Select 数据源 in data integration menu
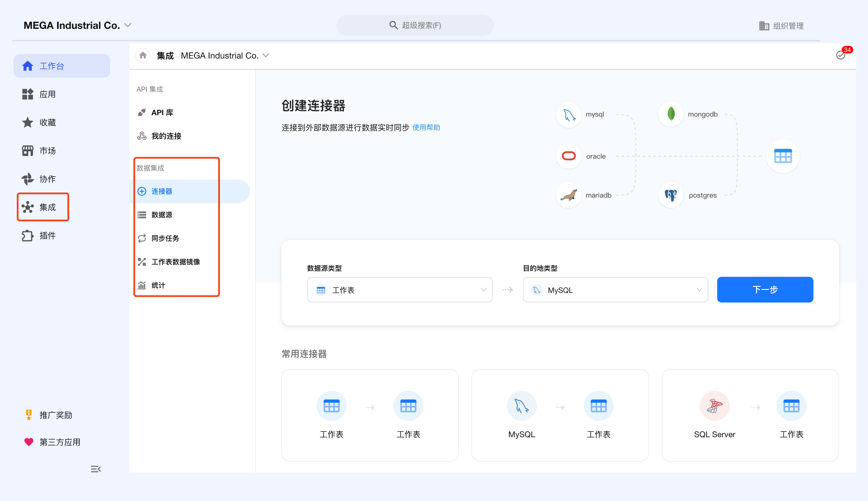 (162, 215)
